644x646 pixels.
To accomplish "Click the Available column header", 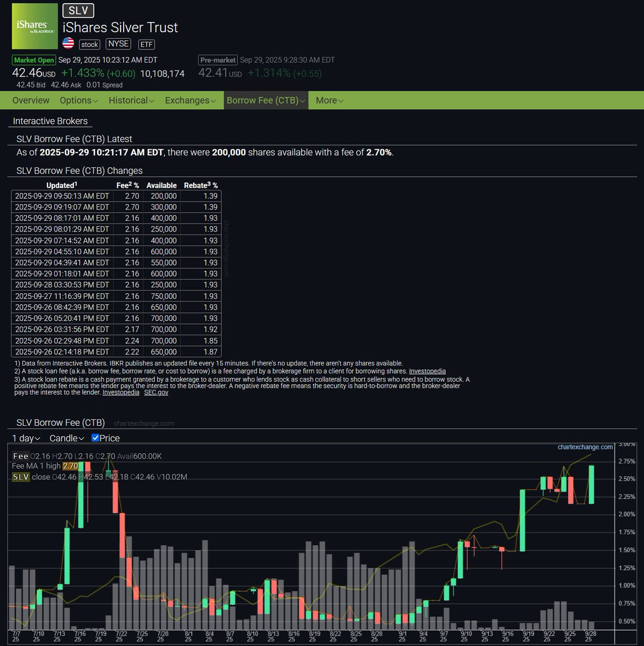I will point(161,185).
